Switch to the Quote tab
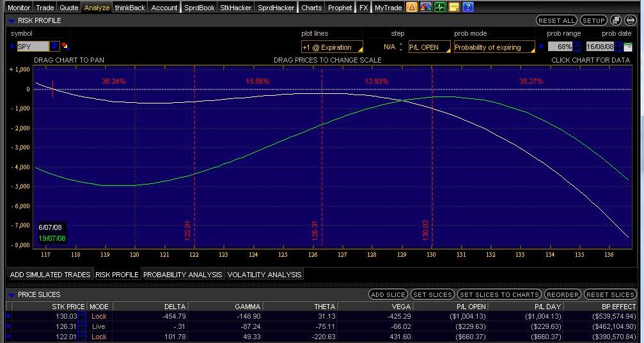This screenshot has height=343, width=644. 69,8
